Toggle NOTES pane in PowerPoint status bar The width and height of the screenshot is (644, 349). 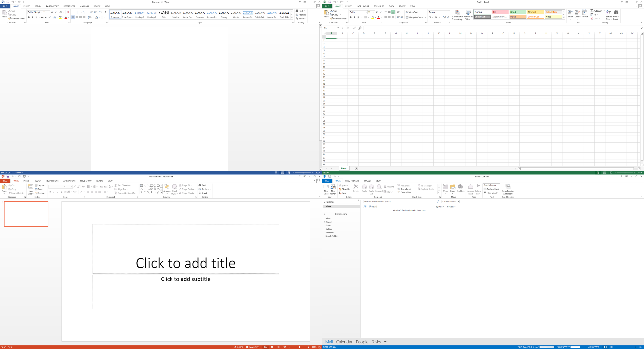pos(238,347)
